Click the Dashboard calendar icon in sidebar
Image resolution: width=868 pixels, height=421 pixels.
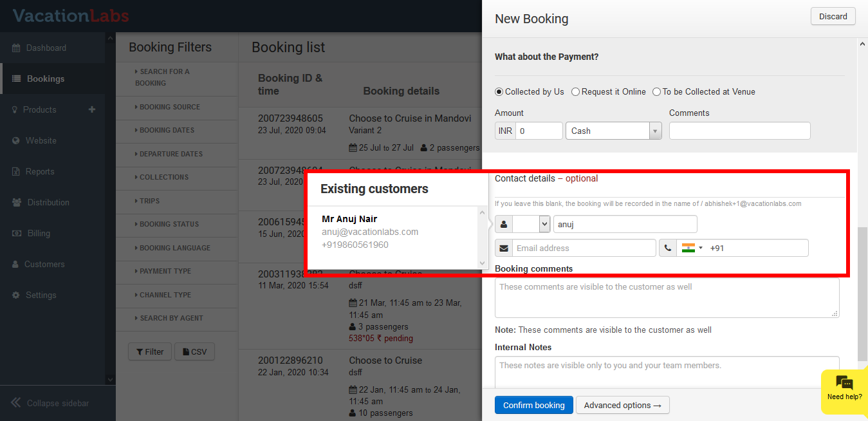(16, 48)
